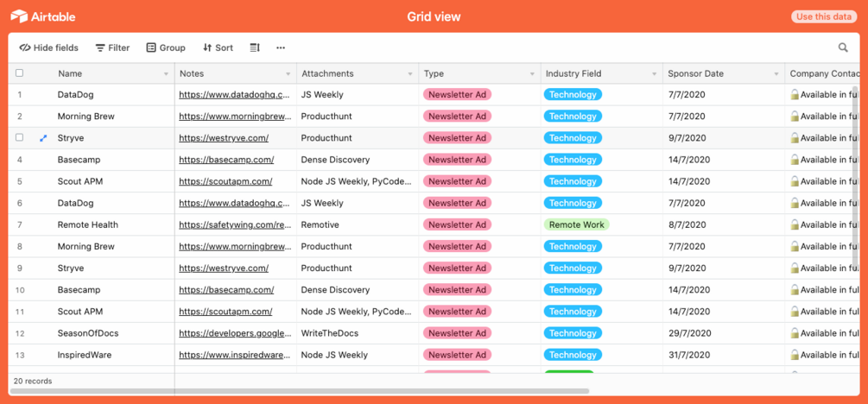Open inspiredware link in row 13
Viewport: 868px width, 404px height.
235,355
